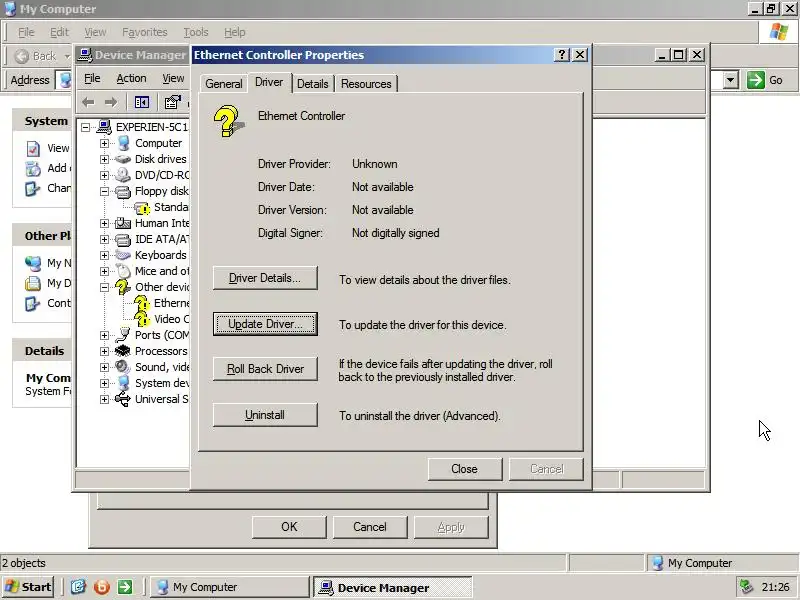
Task: Select the Mice and other pointing devices icon
Action: point(123,271)
